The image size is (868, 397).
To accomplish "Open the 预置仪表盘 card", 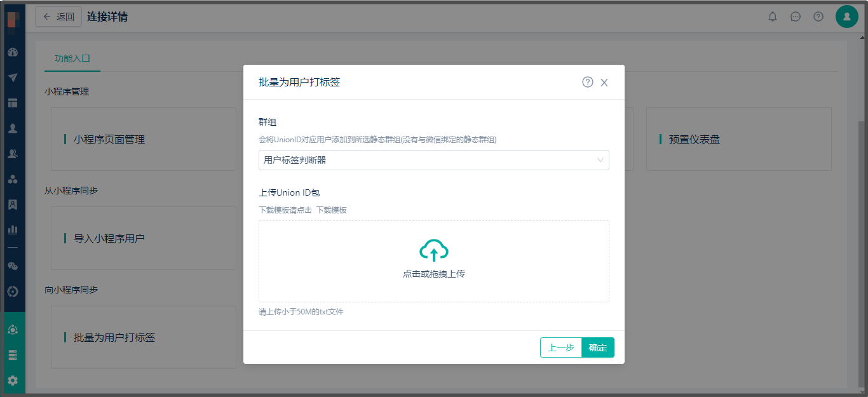I will pos(739,139).
